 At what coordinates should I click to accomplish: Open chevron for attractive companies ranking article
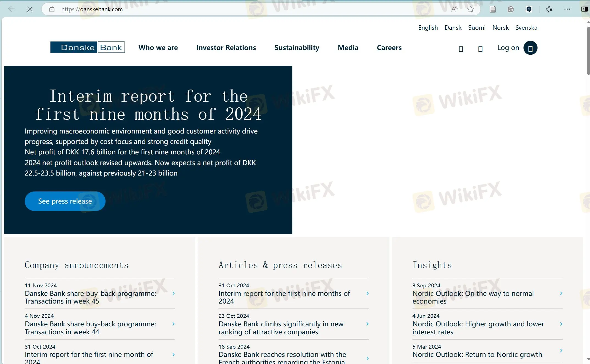[367, 324]
